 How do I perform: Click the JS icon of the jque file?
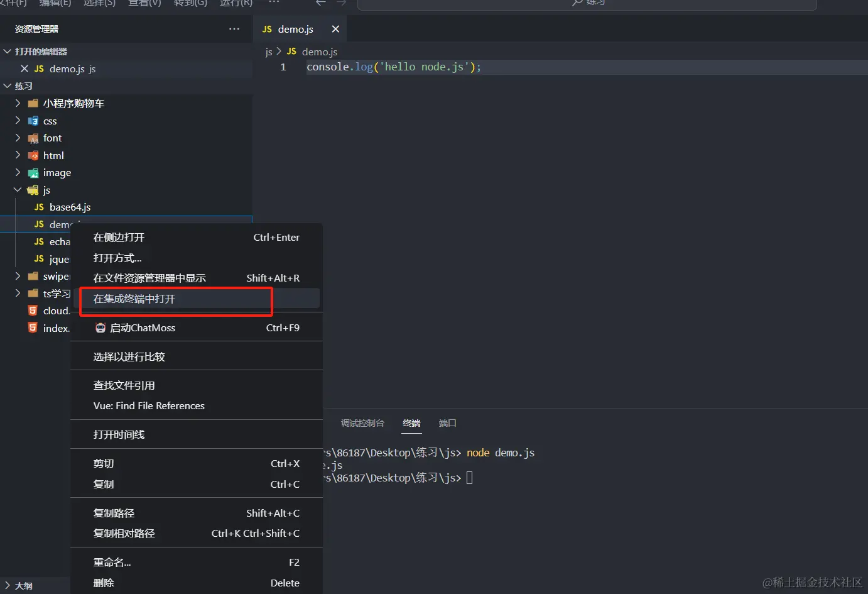[x=39, y=259]
